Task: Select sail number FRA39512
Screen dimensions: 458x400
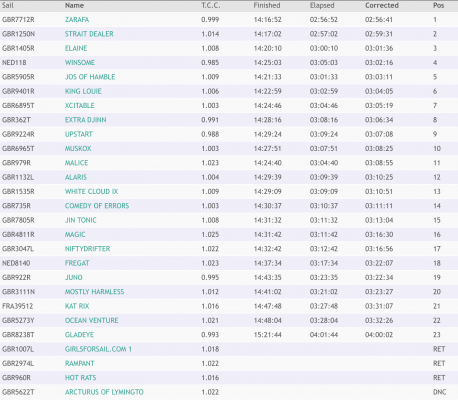Action: pyautogui.click(x=17, y=306)
